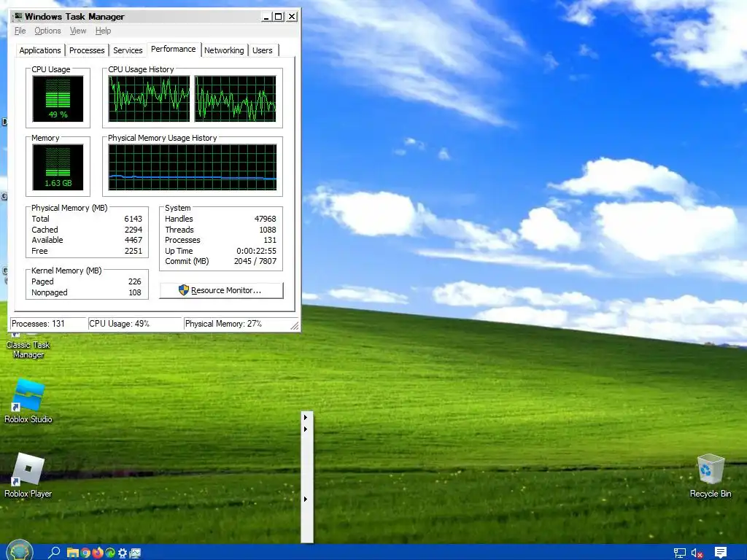Image resolution: width=747 pixels, height=560 pixels.
Task: Click the network tray icon
Action: coord(679,553)
